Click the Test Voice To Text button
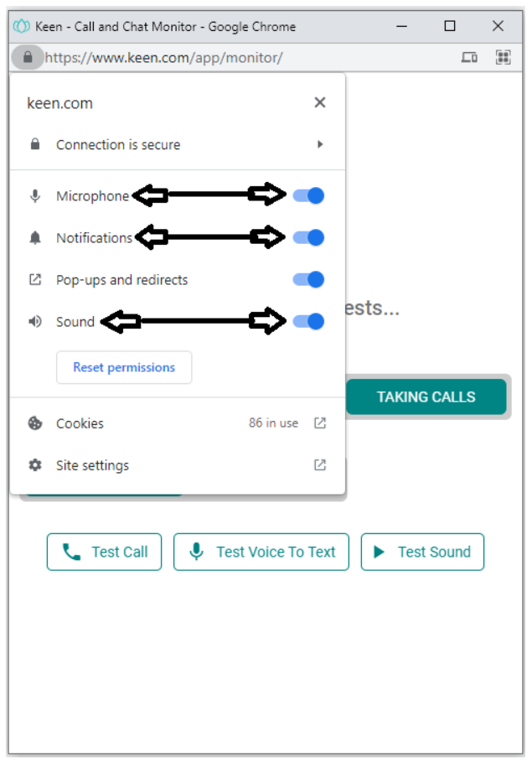Image resolution: width=532 pixels, height=768 pixels. click(261, 552)
